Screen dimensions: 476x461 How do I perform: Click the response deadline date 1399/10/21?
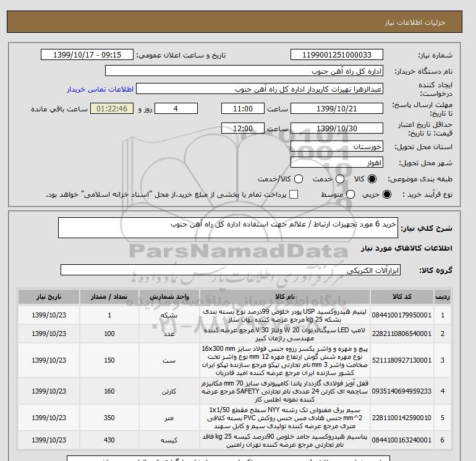[337, 108]
